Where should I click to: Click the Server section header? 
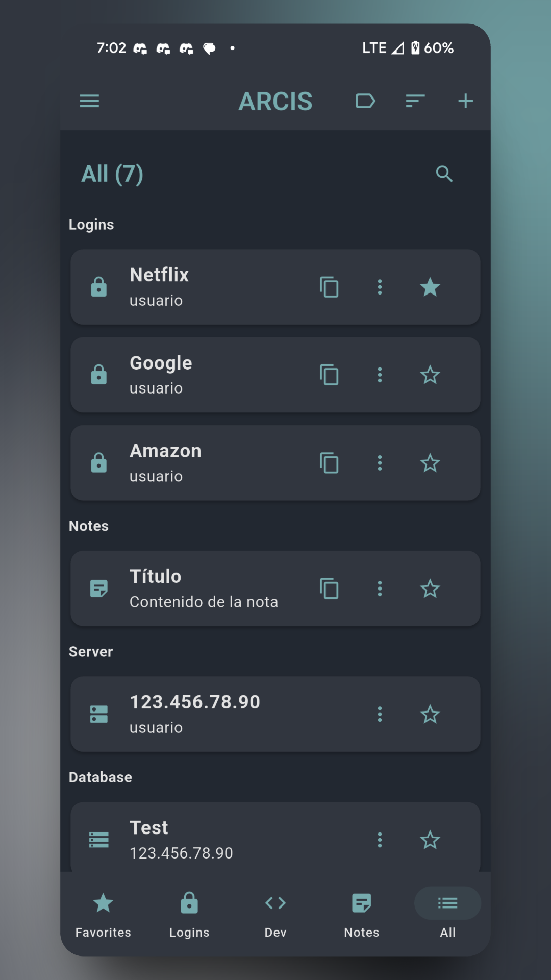(91, 651)
